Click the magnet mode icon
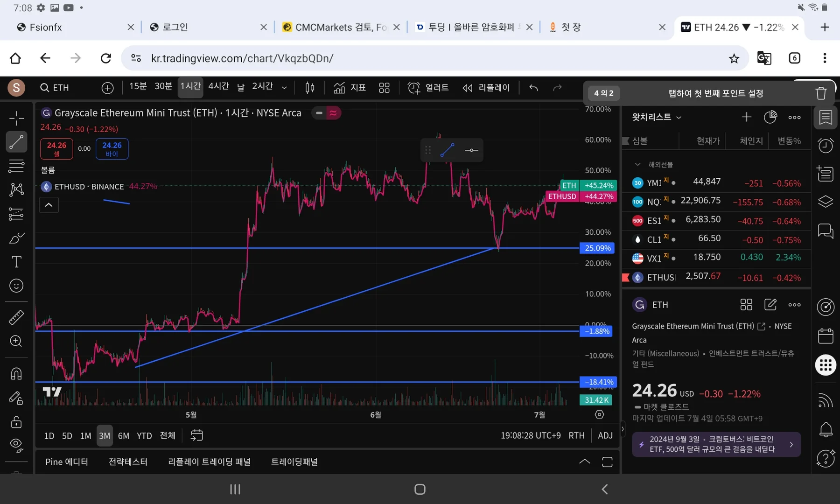 click(16, 374)
